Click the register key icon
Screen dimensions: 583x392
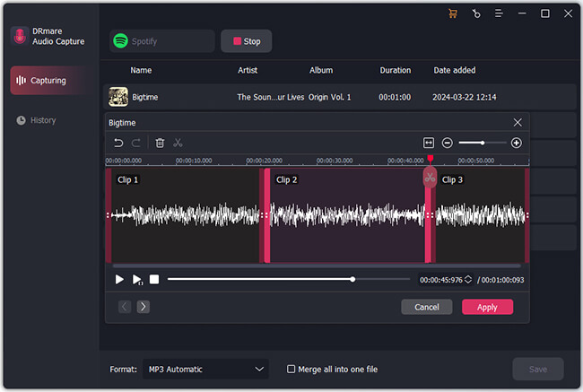(x=476, y=13)
